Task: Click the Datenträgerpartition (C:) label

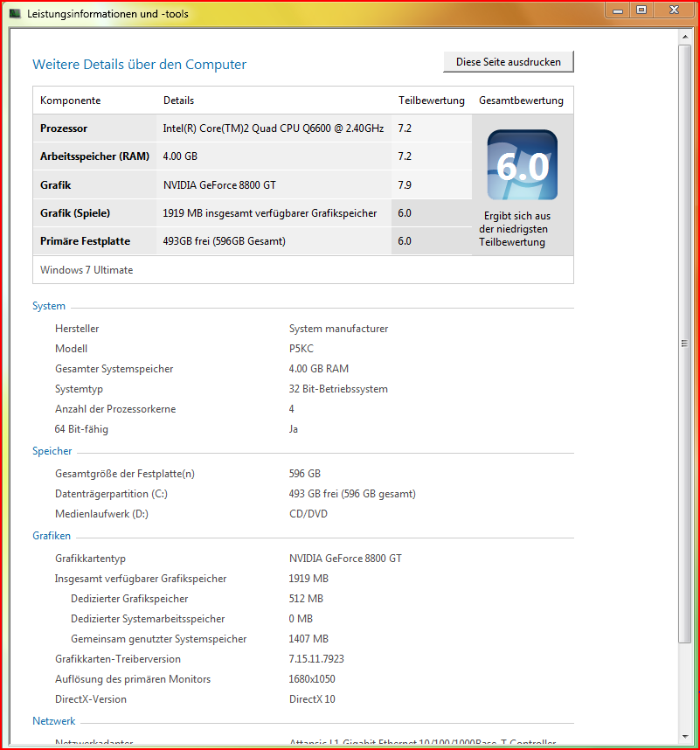Action: [111, 494]
